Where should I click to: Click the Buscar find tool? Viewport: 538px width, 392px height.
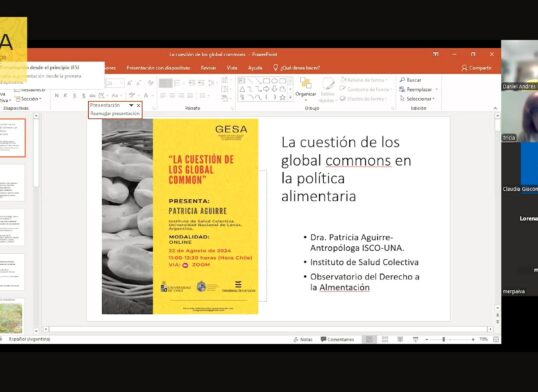coord(410,80)
